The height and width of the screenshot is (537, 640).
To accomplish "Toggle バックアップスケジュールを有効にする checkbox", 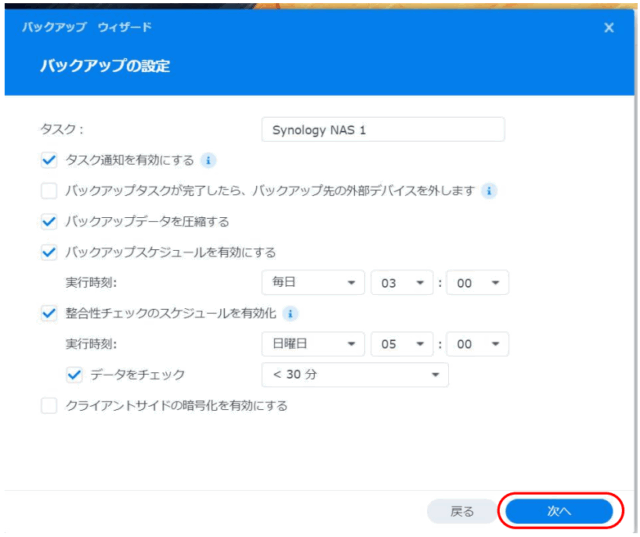I will 49,252.
